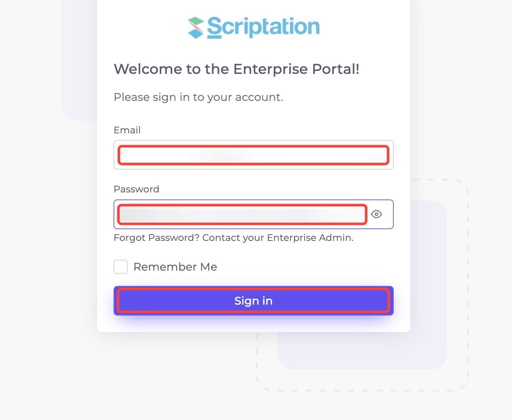Click Contact your Enterprise Admin text
Screen dimensions: 512x420
coord(278,238)
